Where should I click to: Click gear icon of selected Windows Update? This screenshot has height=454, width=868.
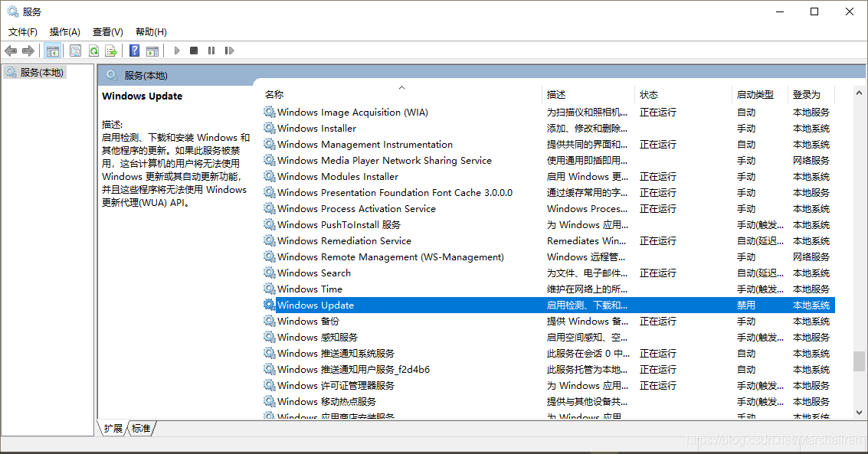pos(269,305)
